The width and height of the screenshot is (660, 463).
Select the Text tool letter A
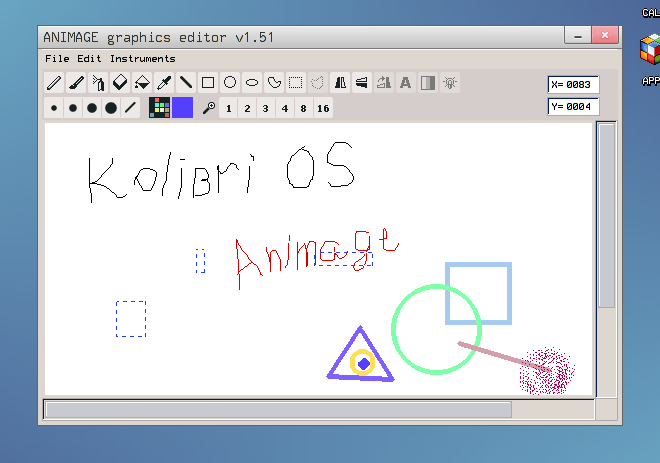click(x=406, y=82)
